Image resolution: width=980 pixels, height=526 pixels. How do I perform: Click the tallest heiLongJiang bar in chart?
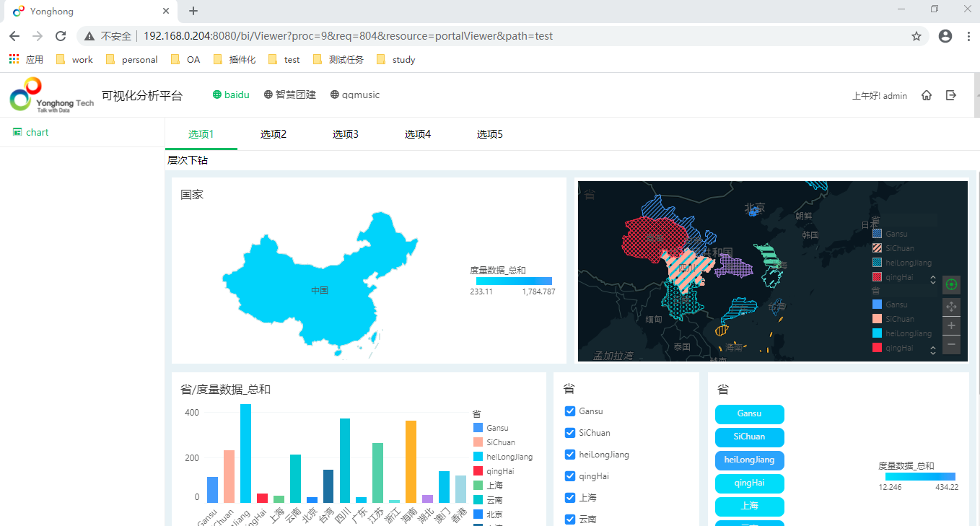click(245, 453)
